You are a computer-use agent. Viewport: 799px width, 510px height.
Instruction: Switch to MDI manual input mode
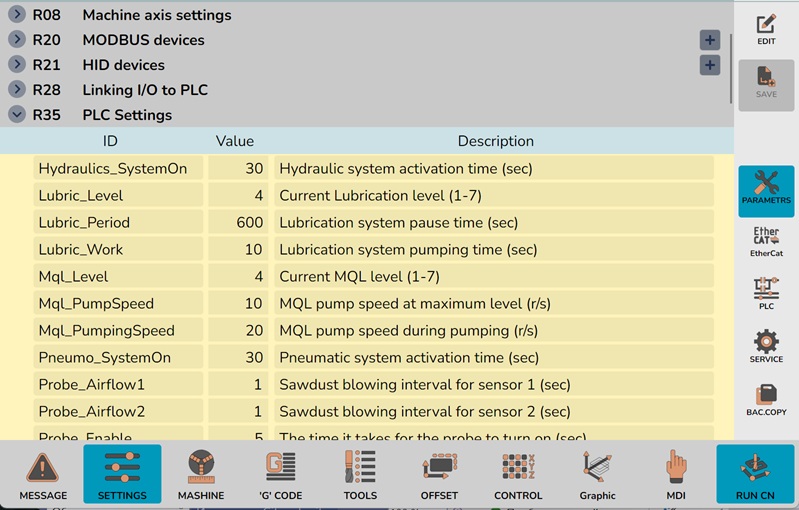pos(677,474)
